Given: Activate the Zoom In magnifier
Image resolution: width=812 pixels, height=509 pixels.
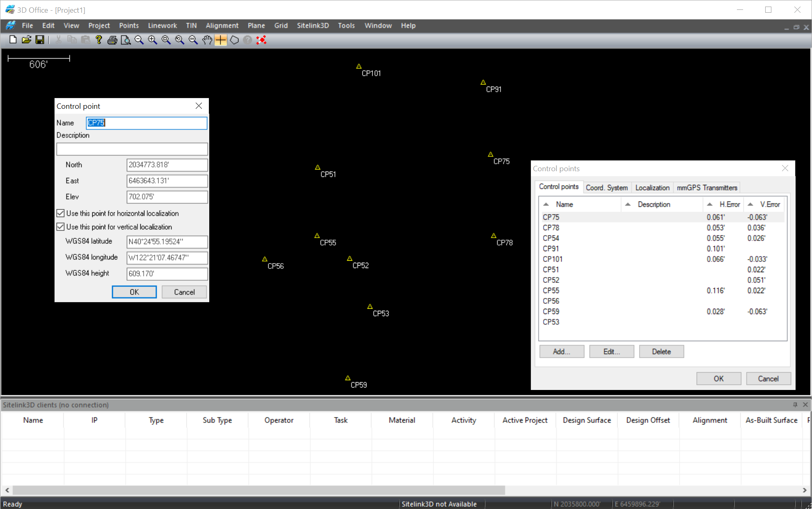Looking at the screenshot, I should [152, 40].
